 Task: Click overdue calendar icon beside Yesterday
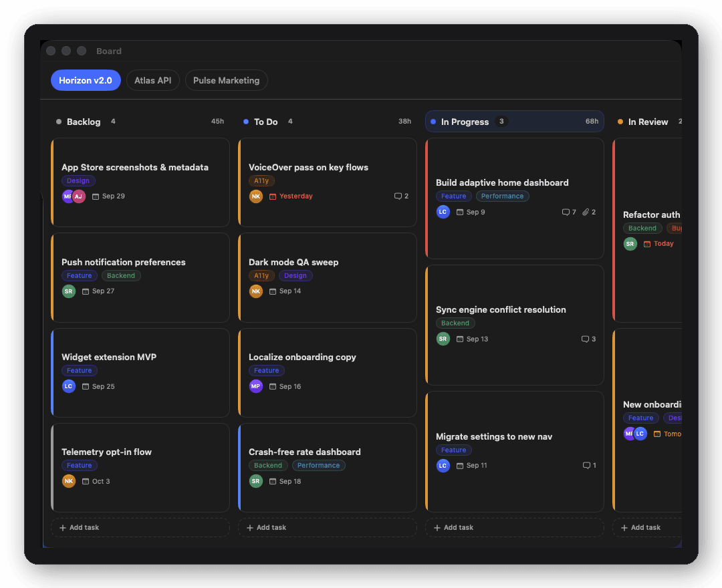pos(273,196)
